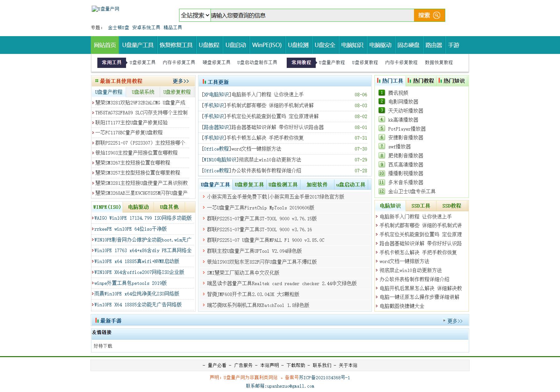The height and width of the screenshot is (392, 560).
Task: Open SMI慧荣工厂驱动工具中文汉化版 download
Action: point(243,273)
